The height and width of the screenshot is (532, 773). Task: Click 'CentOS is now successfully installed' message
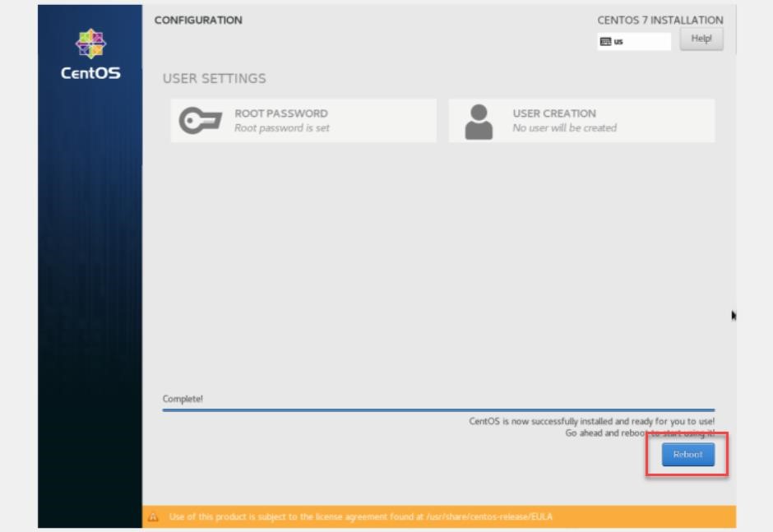[591, 421]
